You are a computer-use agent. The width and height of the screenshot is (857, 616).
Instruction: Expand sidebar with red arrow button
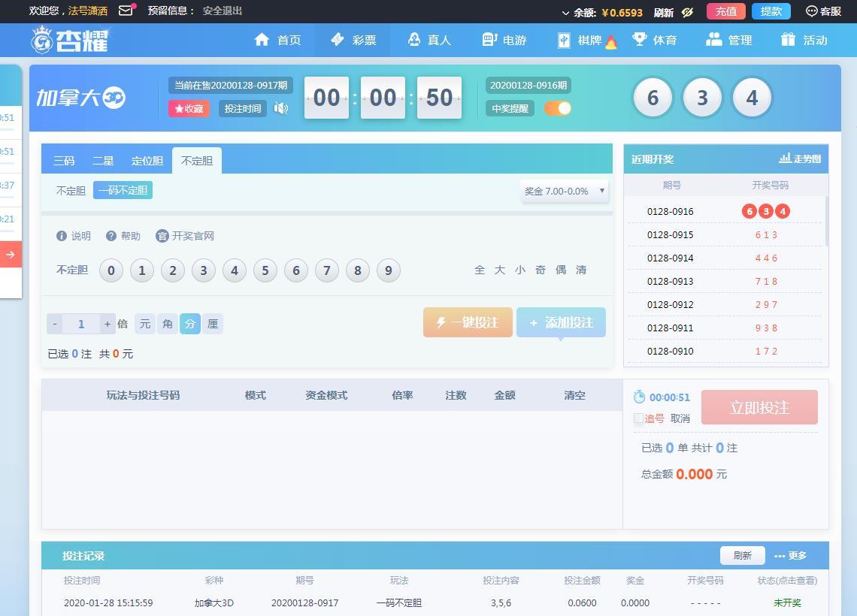click(11, 255)
